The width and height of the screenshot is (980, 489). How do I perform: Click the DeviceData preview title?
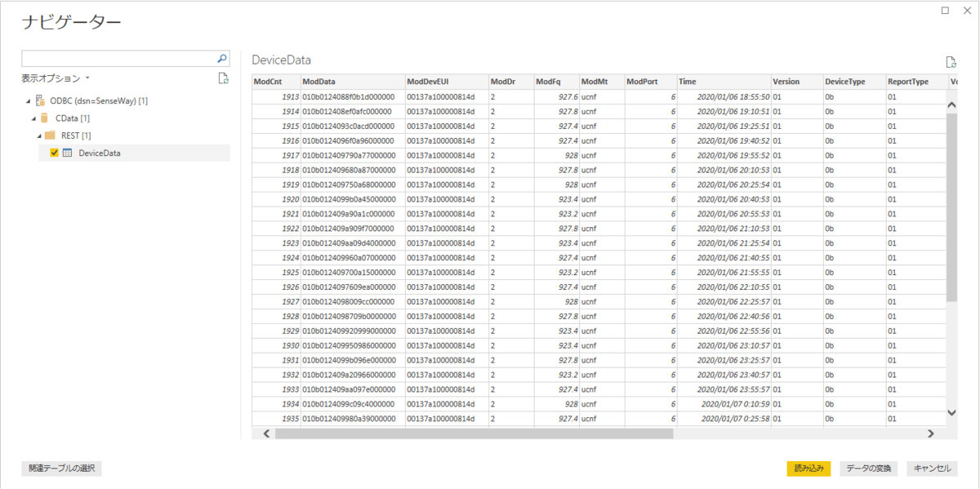(x=281, y=60)
